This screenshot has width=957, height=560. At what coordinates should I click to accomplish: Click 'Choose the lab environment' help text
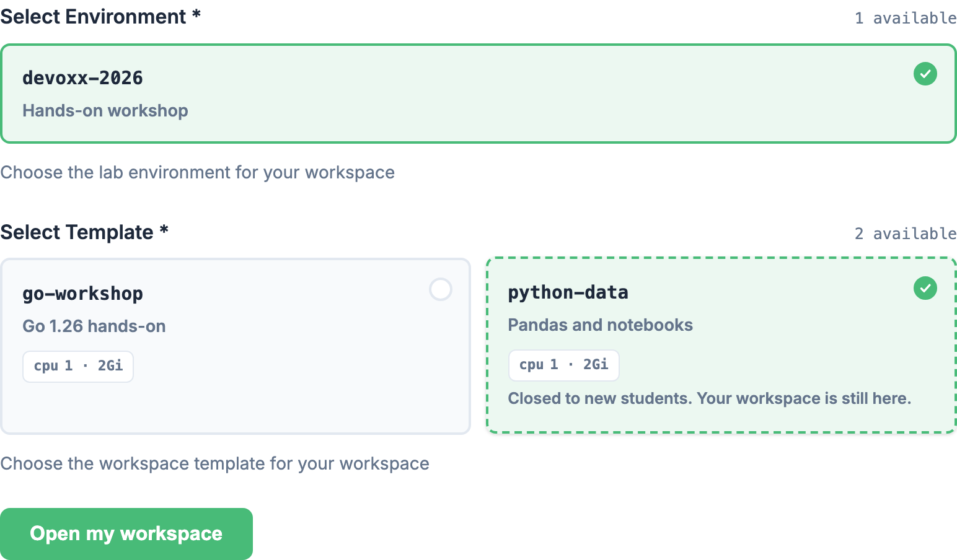(197, 172)
